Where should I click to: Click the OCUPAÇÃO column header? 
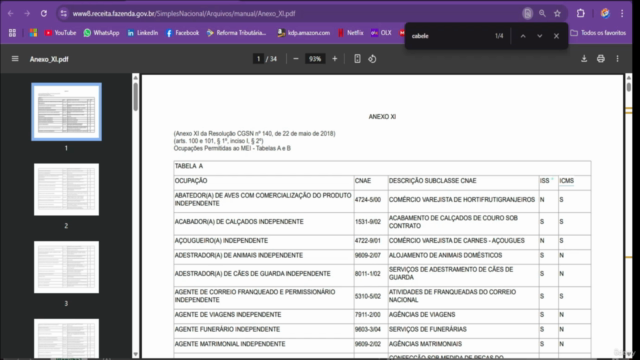click(x=191, y=181)
